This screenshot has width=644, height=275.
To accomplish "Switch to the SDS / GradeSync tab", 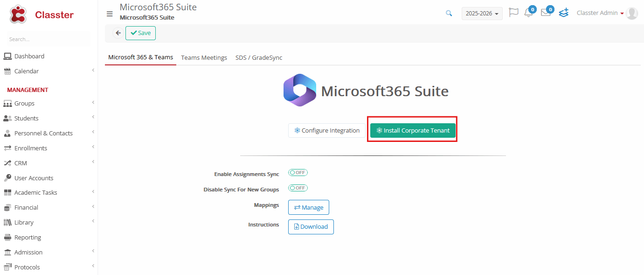I will click(259, 58).
